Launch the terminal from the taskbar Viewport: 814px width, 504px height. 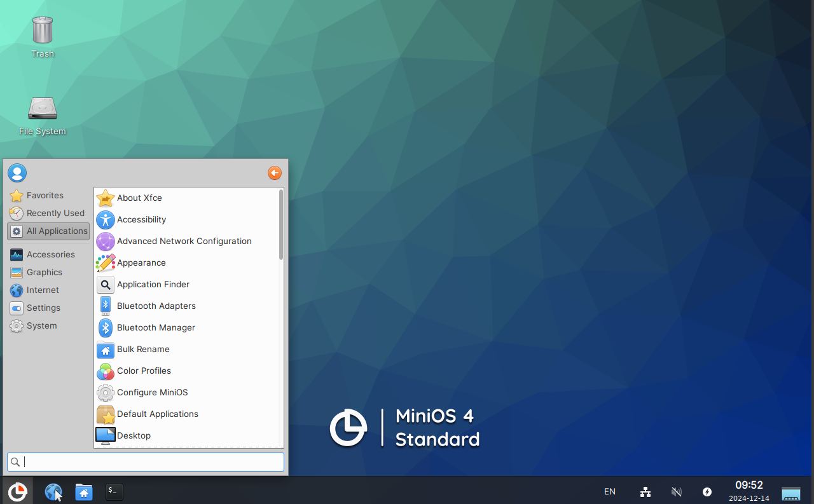click(x=114, y=491)
